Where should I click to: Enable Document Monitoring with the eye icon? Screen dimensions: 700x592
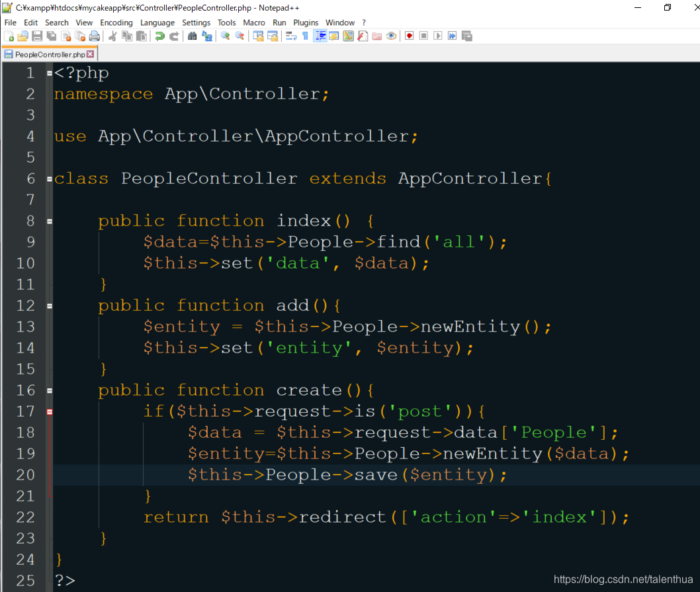pos(391,36)
